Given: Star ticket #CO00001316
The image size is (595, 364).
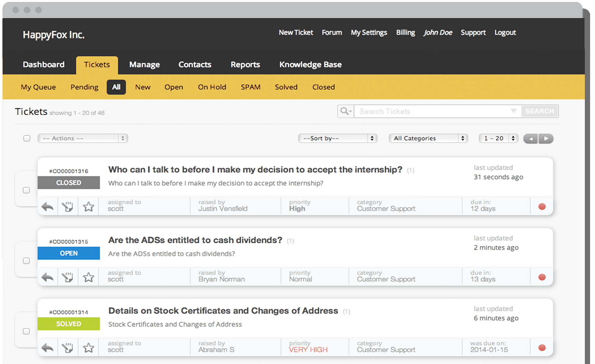Looking at the screenshot, I should point(88,207).
